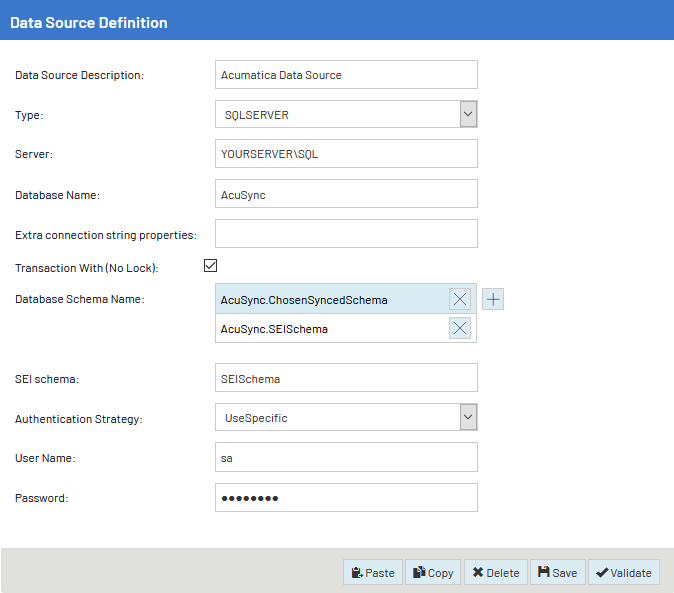674x593 pixels.
Task: Click the Copy button
Action: click(433, 572)
